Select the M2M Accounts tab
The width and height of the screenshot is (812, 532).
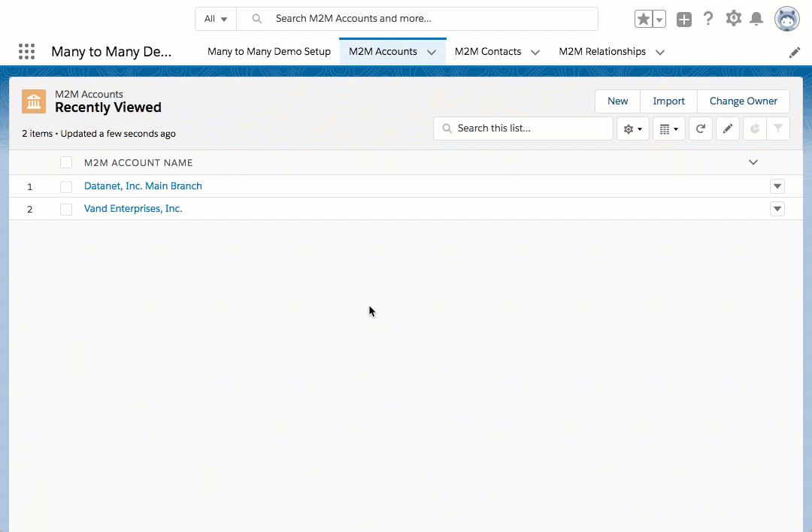383,52
